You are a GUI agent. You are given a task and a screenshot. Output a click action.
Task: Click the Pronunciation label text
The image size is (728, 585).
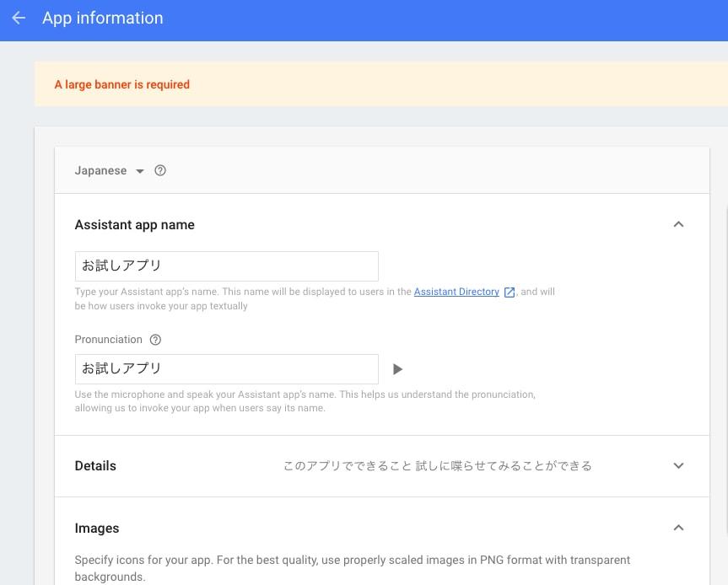click(108, 340)
